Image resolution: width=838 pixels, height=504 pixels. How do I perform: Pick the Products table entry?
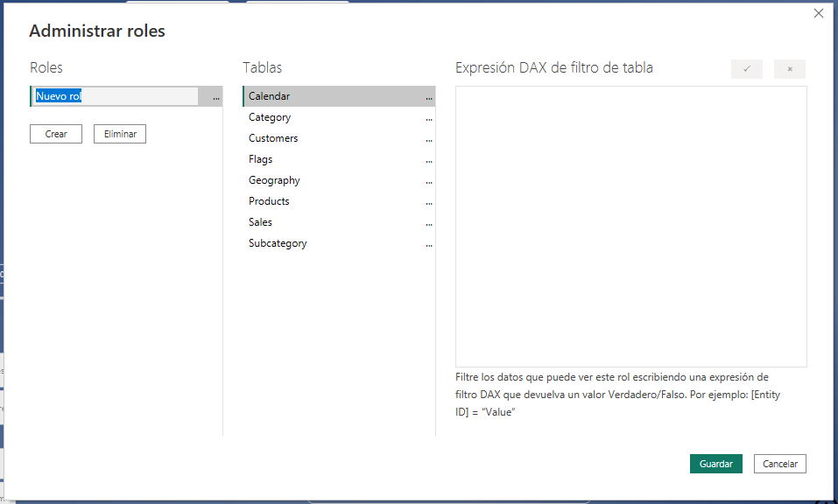pos(269,201)
